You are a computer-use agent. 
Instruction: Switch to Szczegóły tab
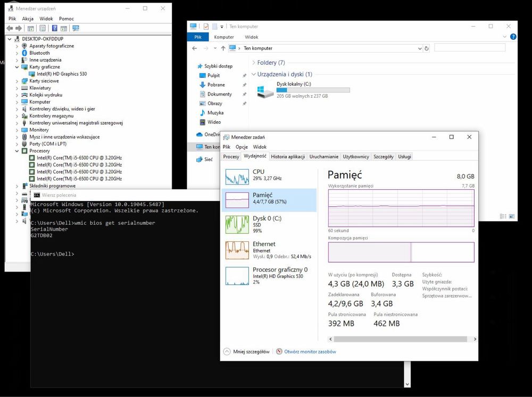click(384, 157)
